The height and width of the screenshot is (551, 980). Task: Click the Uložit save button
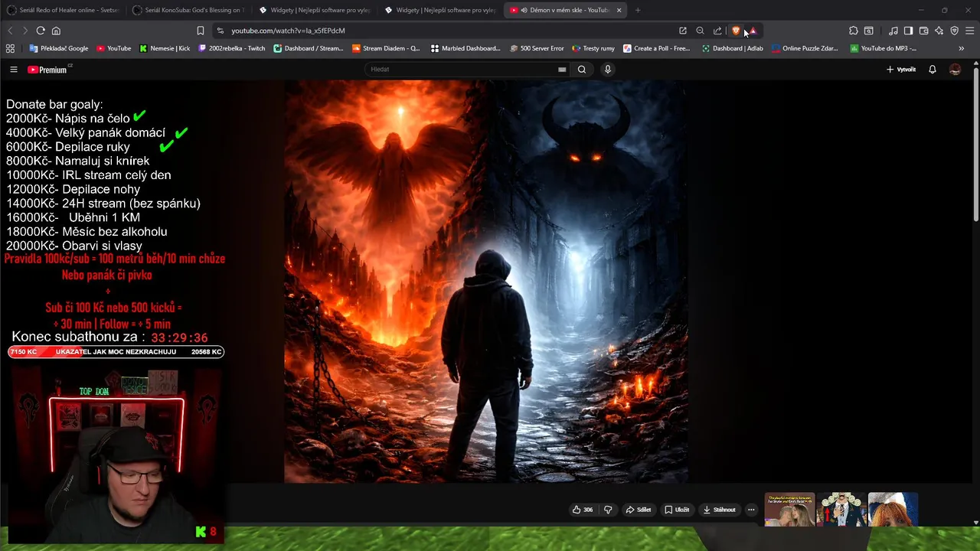[x=677, y=510]
